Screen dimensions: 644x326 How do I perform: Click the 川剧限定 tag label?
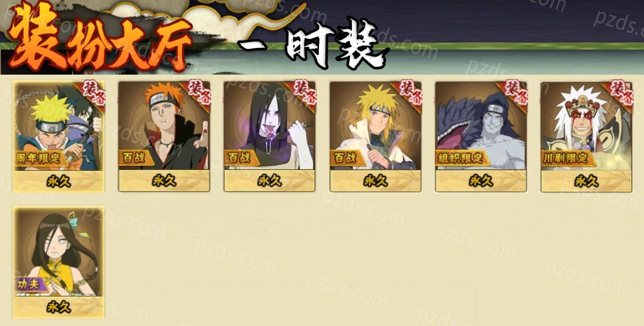point(566,158)
